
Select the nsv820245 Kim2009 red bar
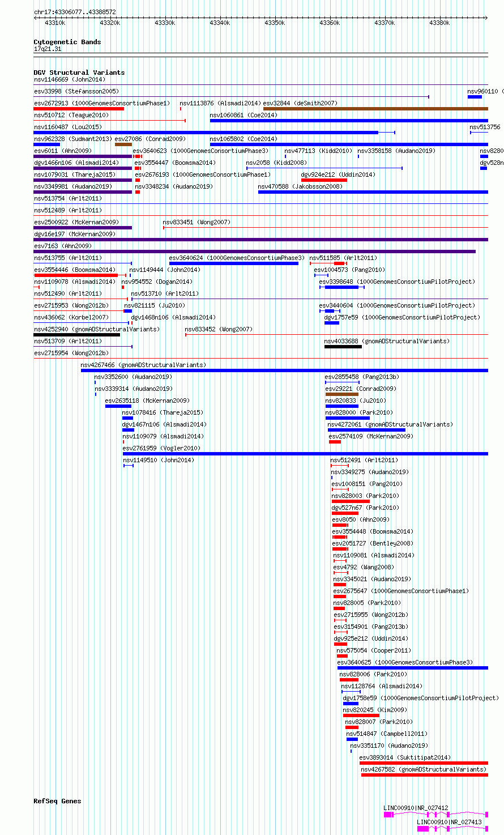point(361,715)
